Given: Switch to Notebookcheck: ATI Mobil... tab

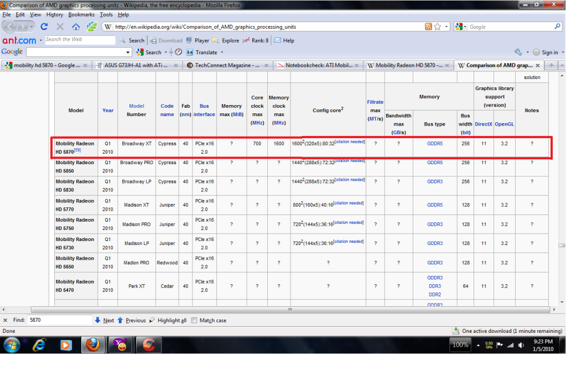Looking at the screenshot, I should coord(318,65).
